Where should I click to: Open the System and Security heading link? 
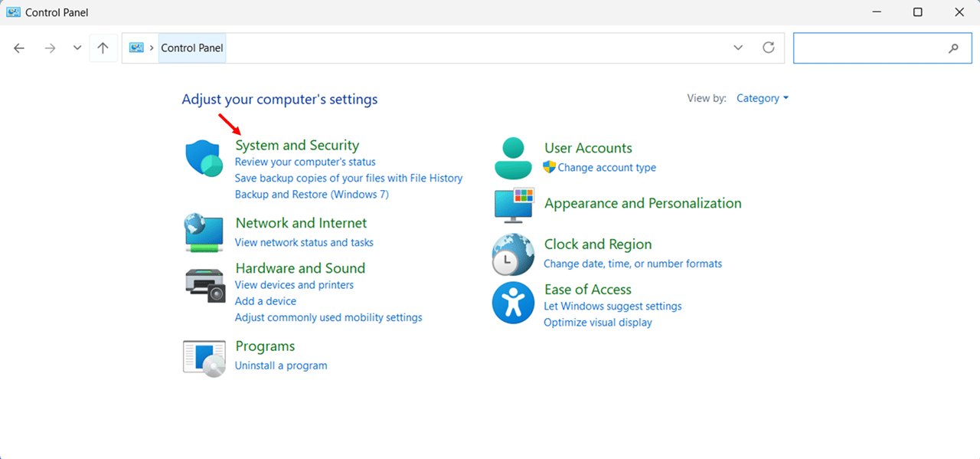coord(297,145)
